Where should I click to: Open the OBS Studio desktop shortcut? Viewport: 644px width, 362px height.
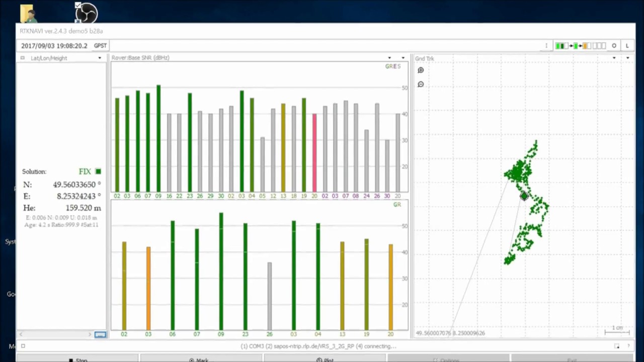coord(86,13)
